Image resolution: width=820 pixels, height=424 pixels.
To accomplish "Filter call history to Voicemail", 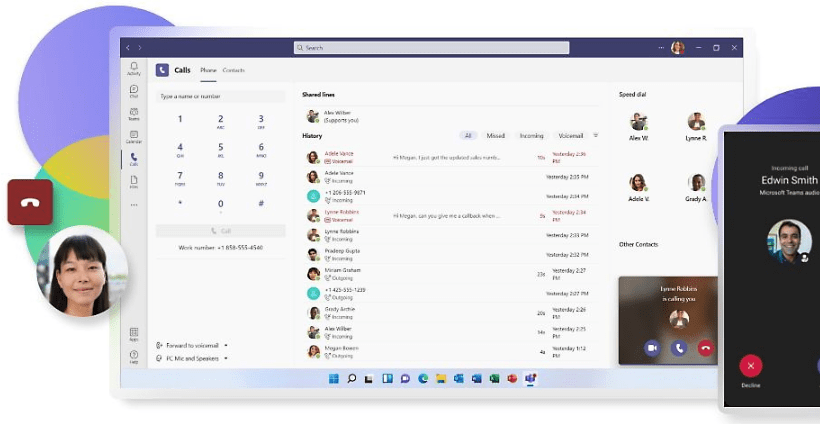I will 571,136.
